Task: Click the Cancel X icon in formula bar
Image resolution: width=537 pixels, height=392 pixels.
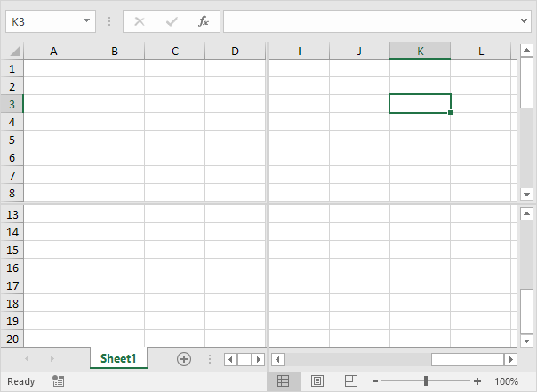Action: pos(140,21)
